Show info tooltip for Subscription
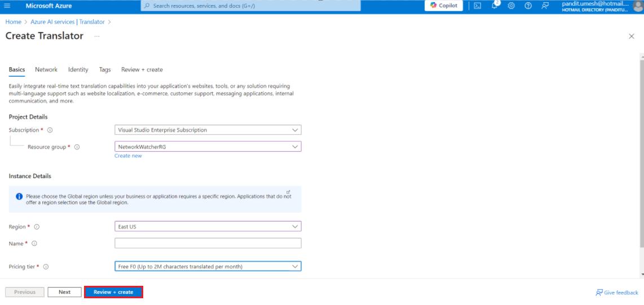Image resolution: width=644 pixels, height=305 pixels. pyautogui.click(x=50, y=130)
